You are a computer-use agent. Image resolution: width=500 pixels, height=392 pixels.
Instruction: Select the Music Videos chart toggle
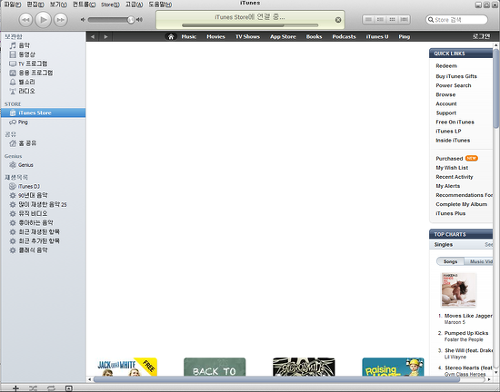(x=479, y=262)
